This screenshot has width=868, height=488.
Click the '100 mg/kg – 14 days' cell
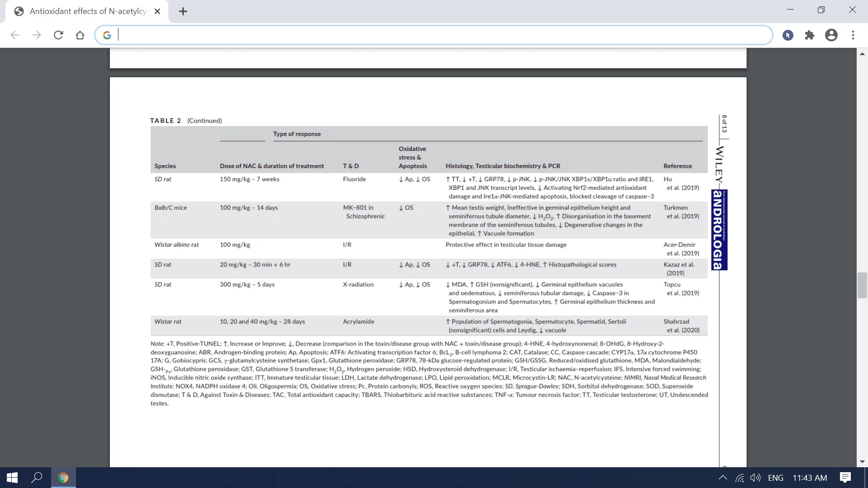point(249,207)
